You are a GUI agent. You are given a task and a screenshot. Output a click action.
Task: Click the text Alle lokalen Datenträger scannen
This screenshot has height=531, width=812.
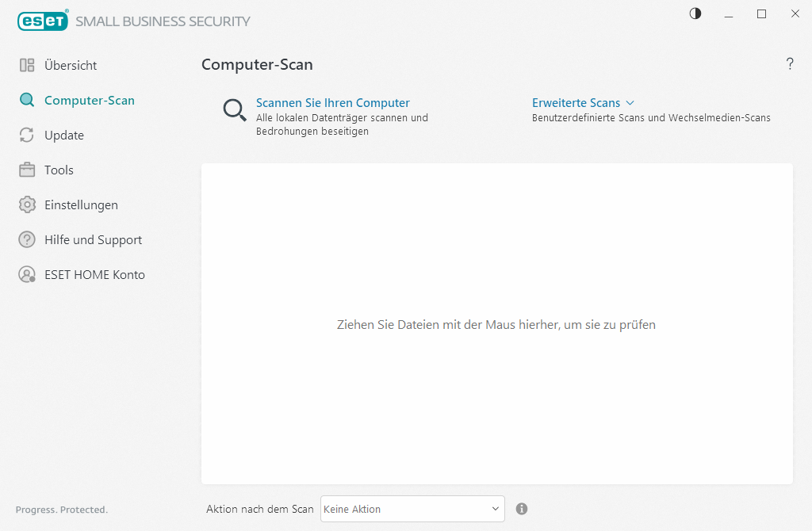(x=342, y=117)
